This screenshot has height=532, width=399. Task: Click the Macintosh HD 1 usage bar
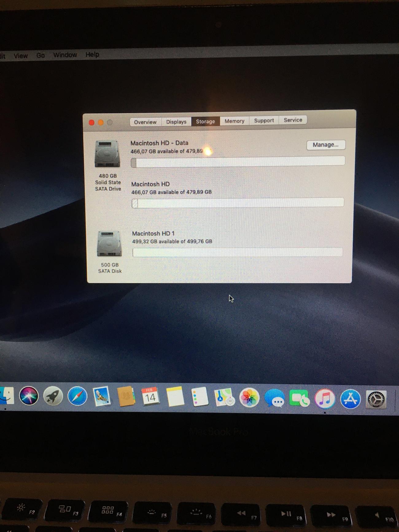[238, 252]
